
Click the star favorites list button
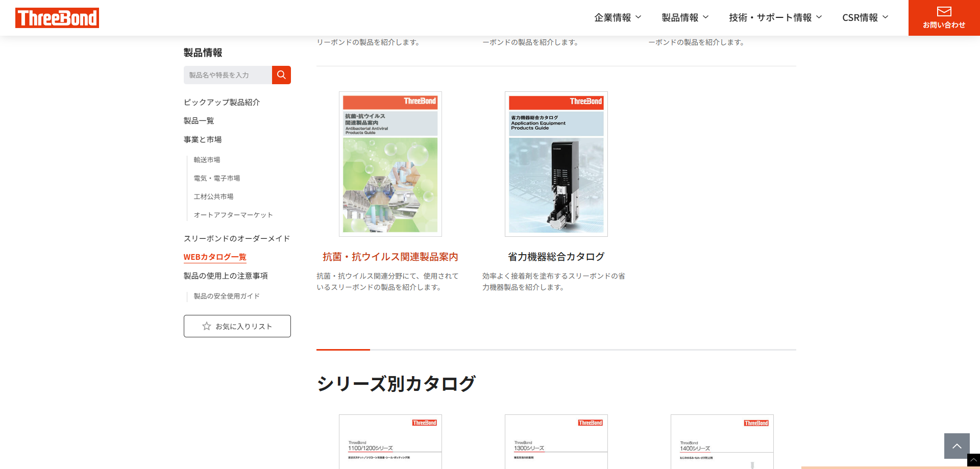[237, 326]
